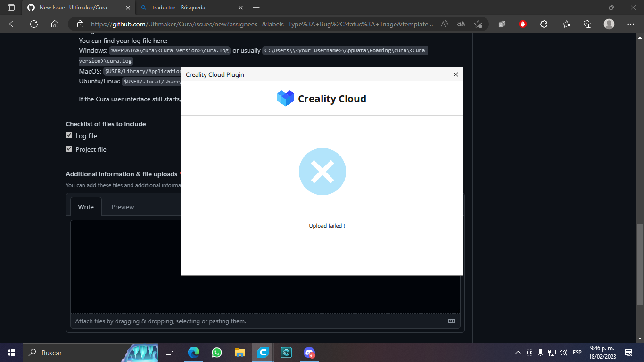Open the Collections icon
Image resolution: width=644 pixels, height=362 pixels.
(x=587, y=24)
